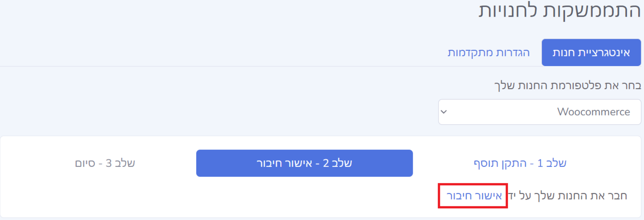
Task: Select the אינטגרציית חנות tab
Action: [591, 52]
